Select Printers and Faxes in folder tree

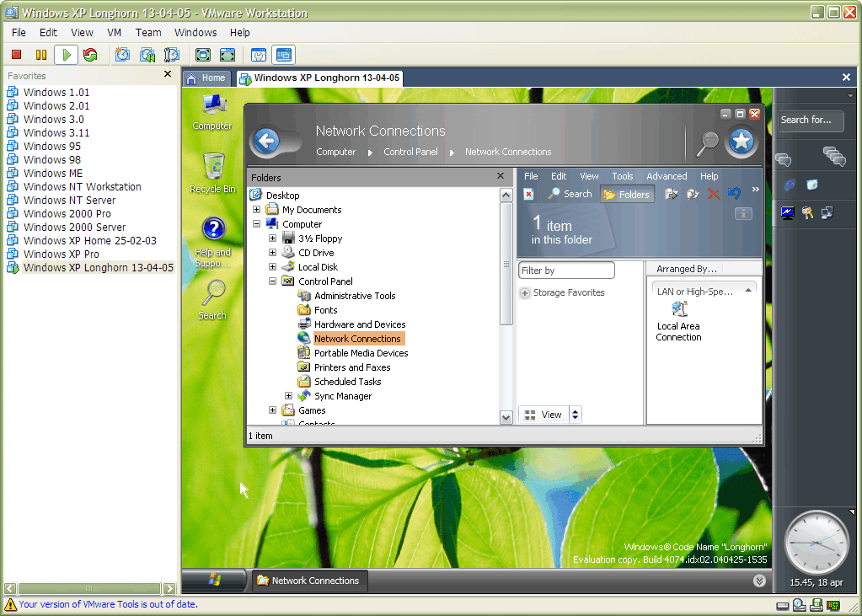pyautogui.click(x=352, y=367)
